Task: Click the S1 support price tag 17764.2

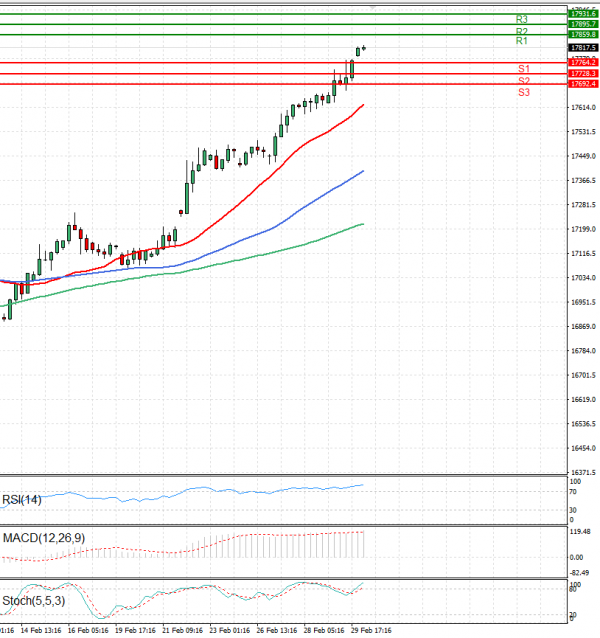Action: pyautogui.click(x=583, y=62)
